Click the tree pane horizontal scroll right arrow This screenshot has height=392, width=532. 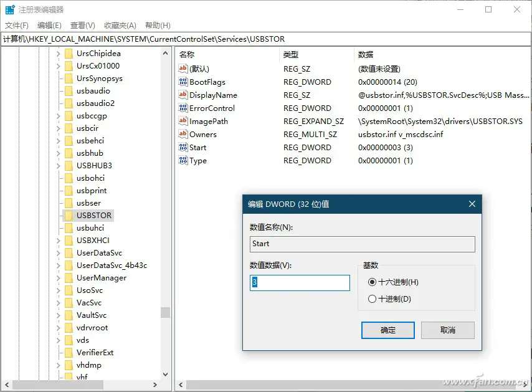[x=154, y=385]
